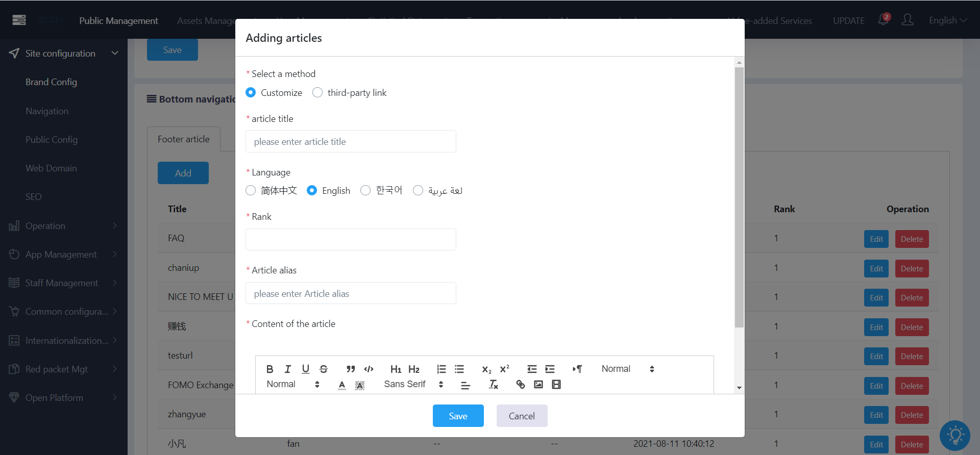The height and width of the screenshot is (455, 980).
Task: Click the text color picker icon
Action: [x=341, y=385]
